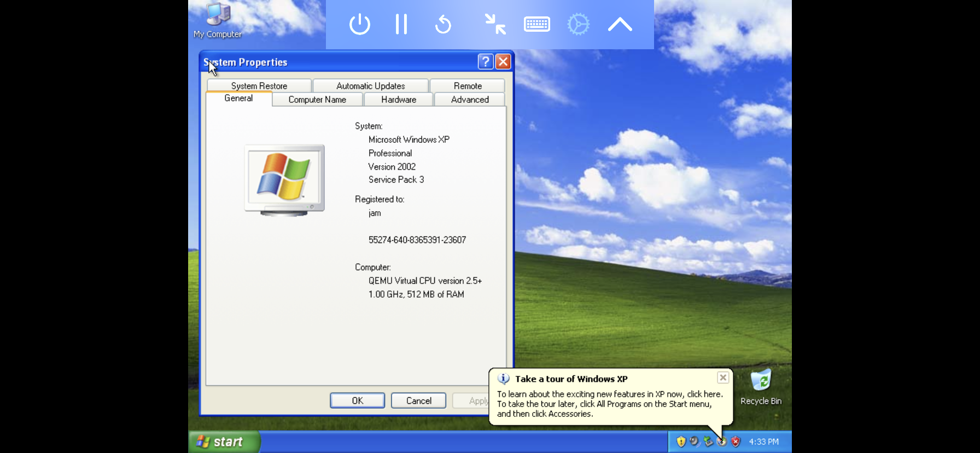Click the '1.00 GHz, 512 MB of RAM' text

pyautogui.click(x=416, y=294)
